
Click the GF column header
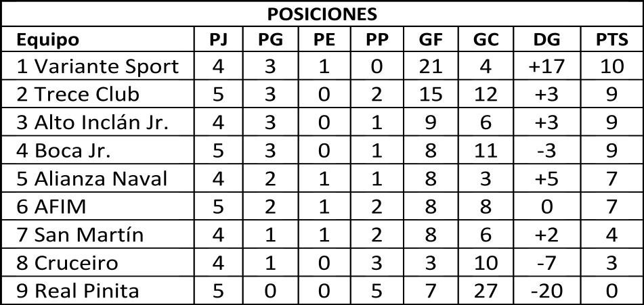[431, 40]
